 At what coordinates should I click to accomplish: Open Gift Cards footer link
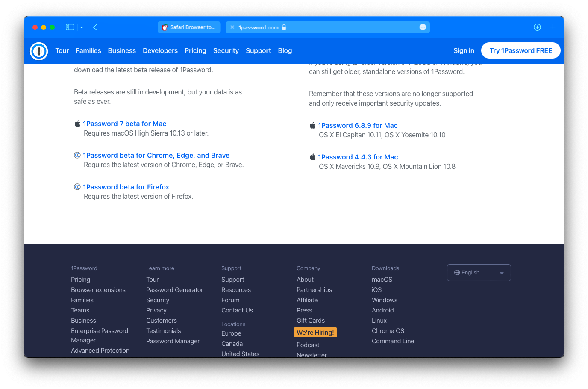tap(311, 321)
